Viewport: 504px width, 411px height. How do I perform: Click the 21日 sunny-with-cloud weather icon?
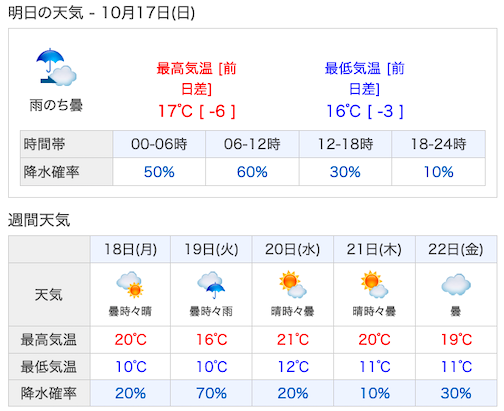coord(374,284)
